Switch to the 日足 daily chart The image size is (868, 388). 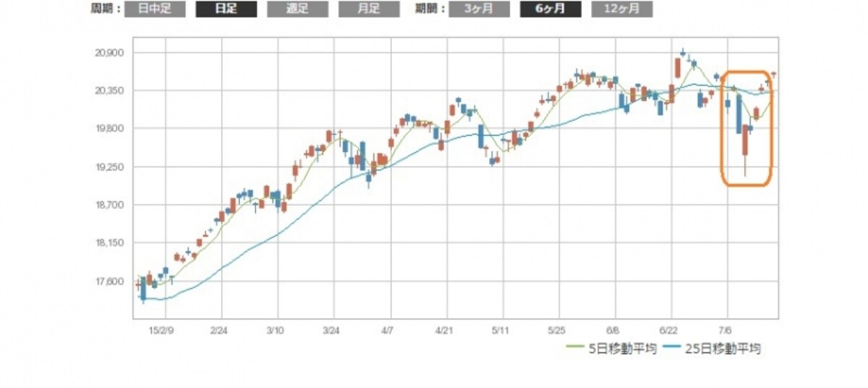pos(226,9)
